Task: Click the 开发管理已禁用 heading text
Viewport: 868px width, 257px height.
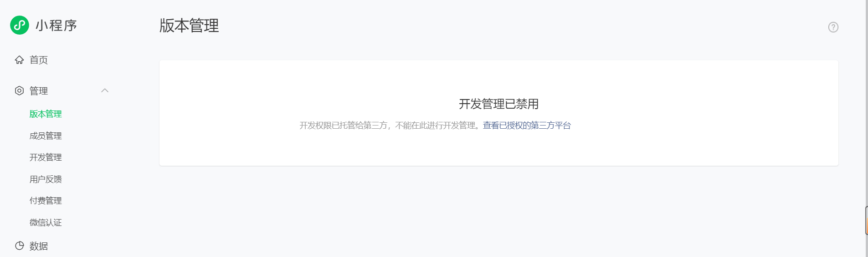Action: (499, 104)
